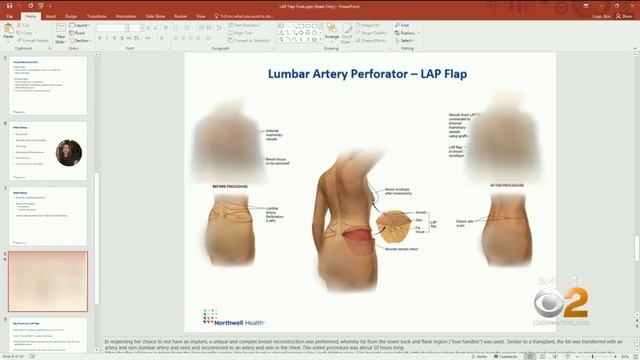The height and width of the screenshot is (360, 640).
Task: Click the Start From Beginning icon in the title bar
Action: 41,6
